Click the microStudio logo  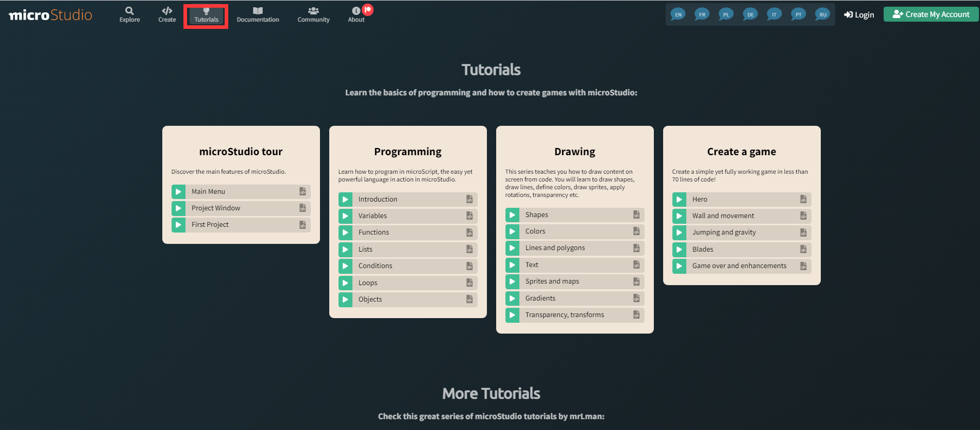(x=50, y=15)
